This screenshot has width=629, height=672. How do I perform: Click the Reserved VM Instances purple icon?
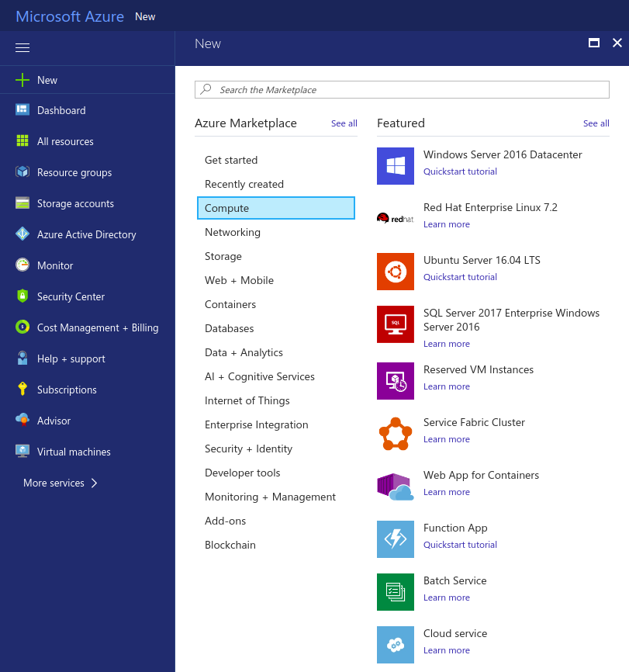click(x=395, y=381)
